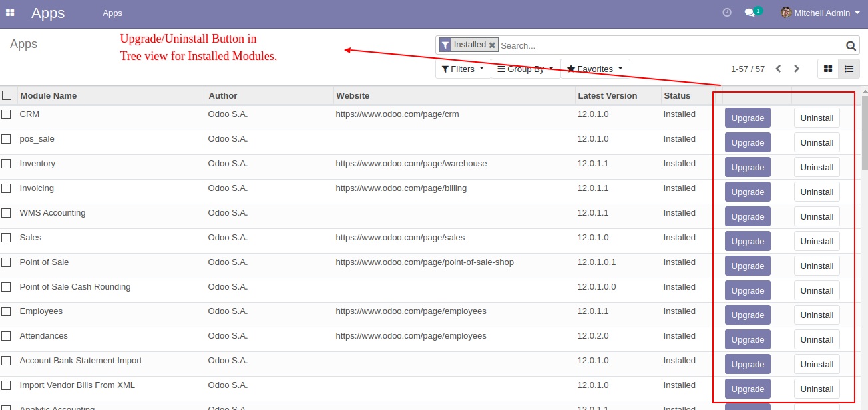
Task: Uninstall the CRM module
Action: point(817,118)
